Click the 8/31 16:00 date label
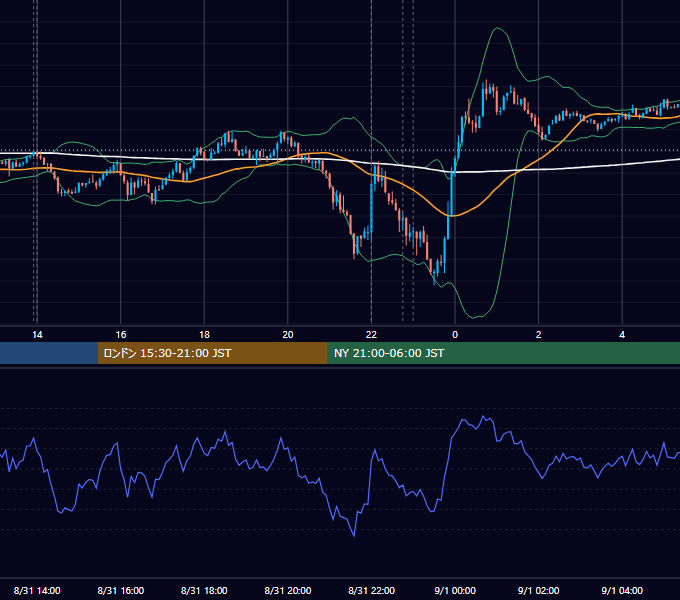 point(121,590)
